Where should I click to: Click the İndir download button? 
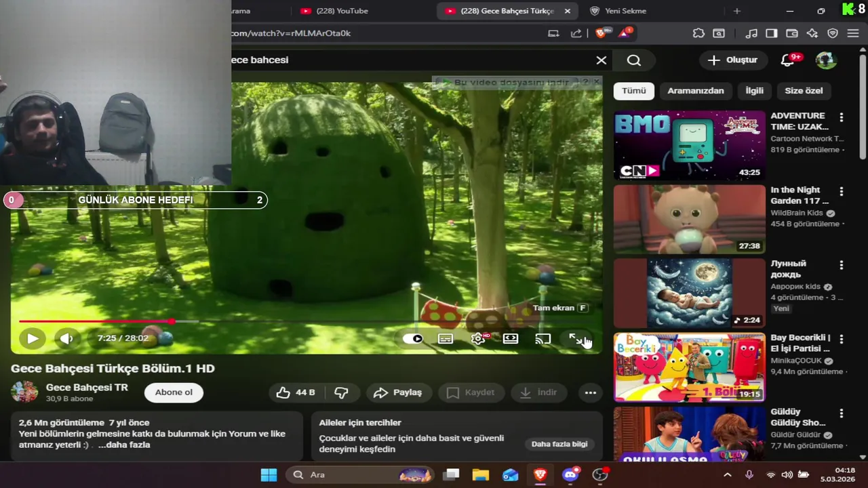coord(539,392)
